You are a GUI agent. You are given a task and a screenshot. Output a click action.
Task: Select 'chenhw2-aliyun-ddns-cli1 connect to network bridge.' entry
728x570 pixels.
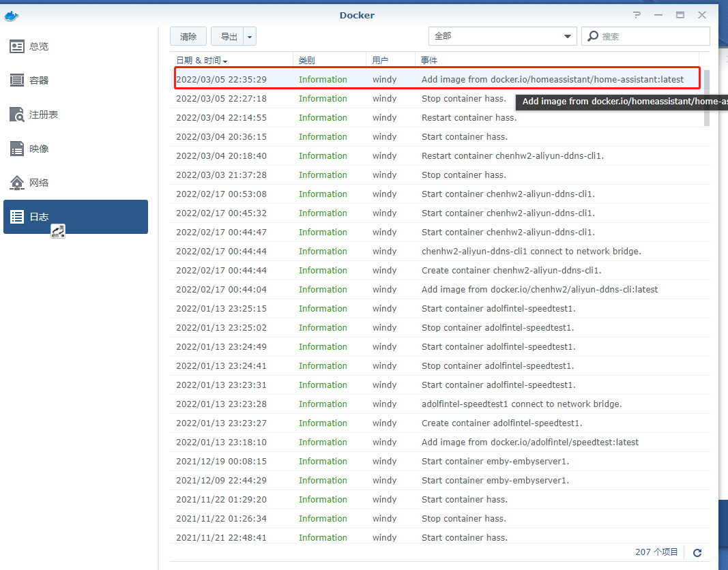coord(439,252)
